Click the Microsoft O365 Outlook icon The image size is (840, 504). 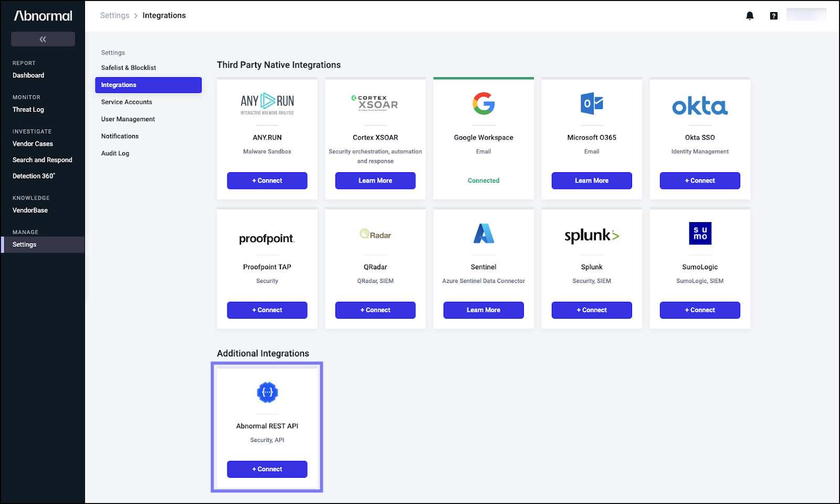pos(591,103)
